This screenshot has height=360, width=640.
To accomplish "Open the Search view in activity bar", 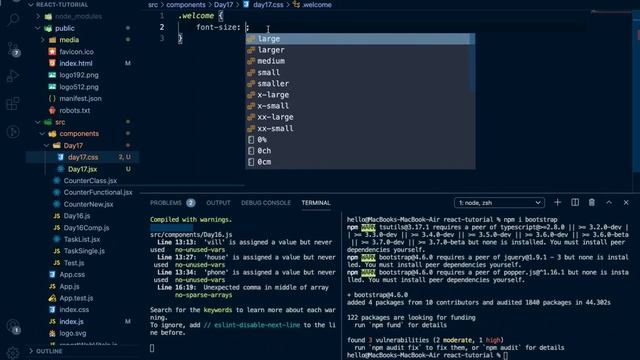I will click(x=13, y=20).
